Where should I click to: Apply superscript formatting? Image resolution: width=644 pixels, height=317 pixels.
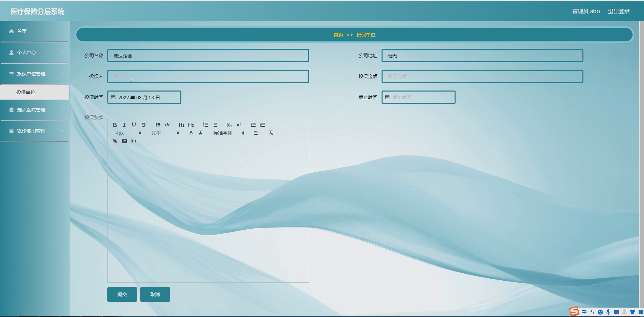239,125
